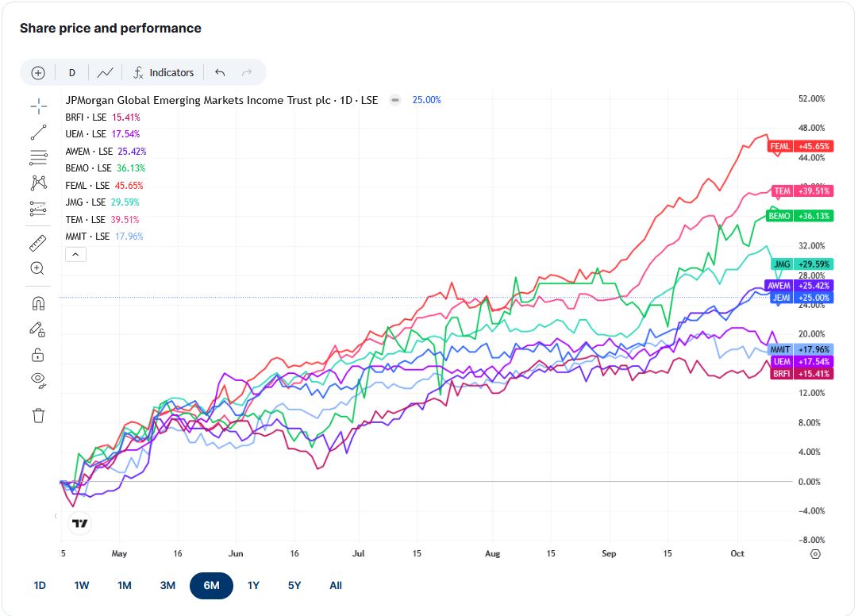Select the trend line drawing tool
The width and height of the screenshot is (858, 616).
pyautogui.click(x=38, y=132)
